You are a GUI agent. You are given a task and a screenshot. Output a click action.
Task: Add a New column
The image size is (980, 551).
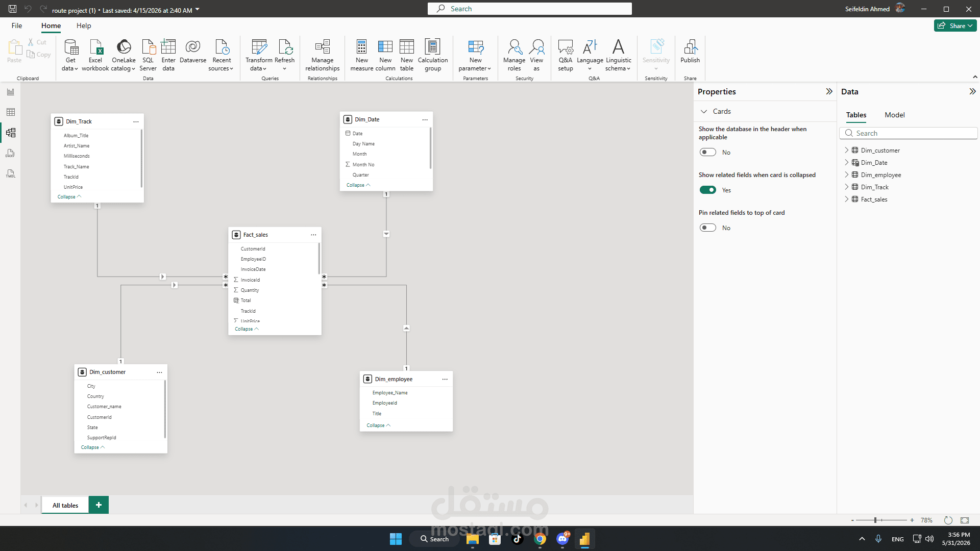[x=385, y=55]
